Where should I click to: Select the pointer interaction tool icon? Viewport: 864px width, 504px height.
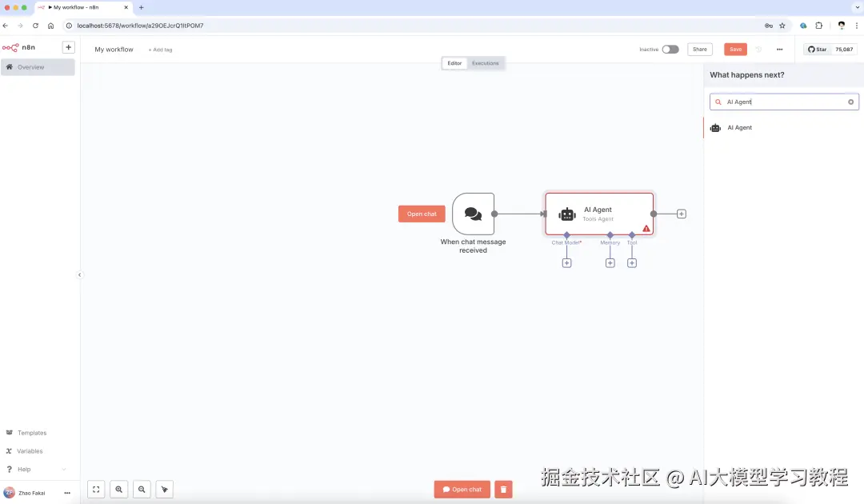tap(164, 489)
